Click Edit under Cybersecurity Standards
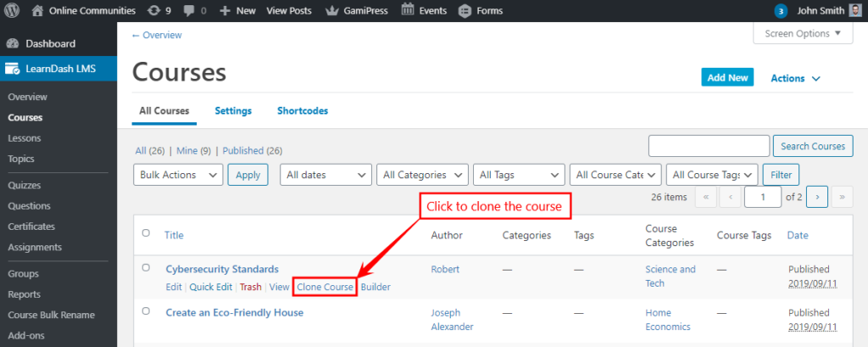This screenshot has height=347, width=868. point(174,287)
